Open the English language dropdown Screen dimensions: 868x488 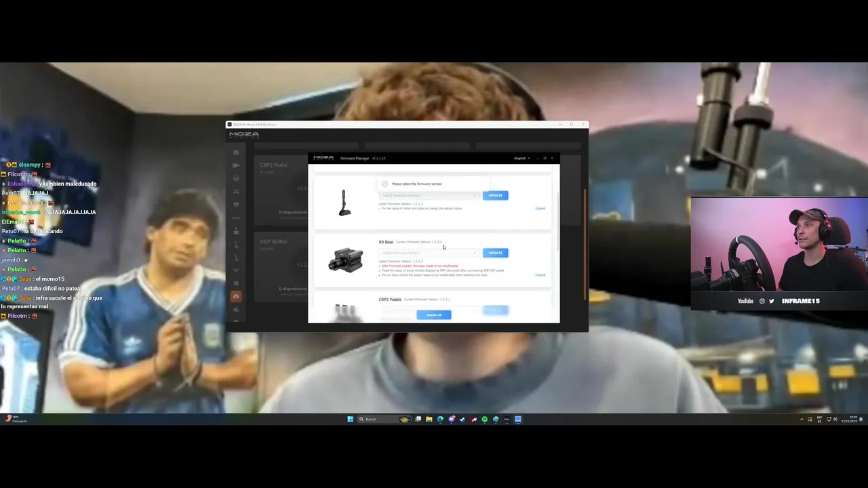(x=521, y=158)
